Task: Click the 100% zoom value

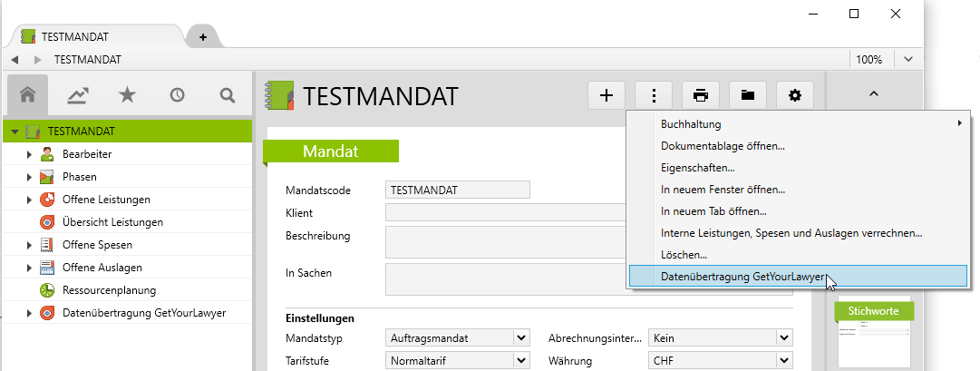Action: pyautogui.click(x=869, y=60)
